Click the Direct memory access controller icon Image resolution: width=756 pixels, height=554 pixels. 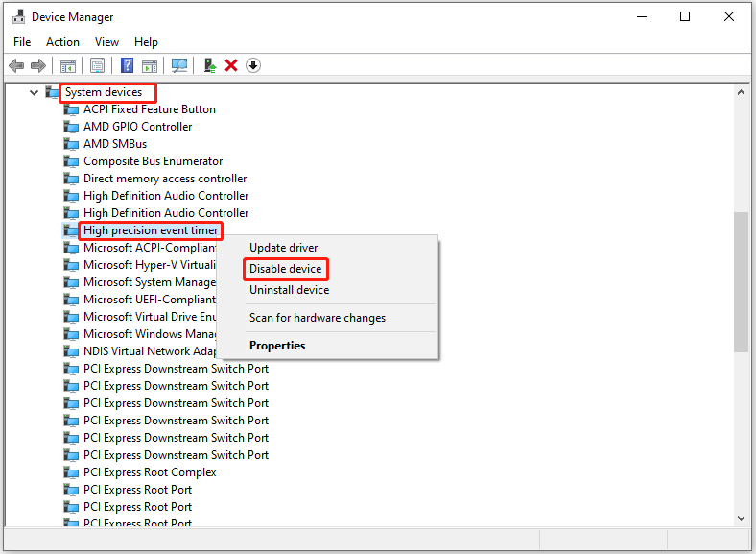click(x=71, y=179)
